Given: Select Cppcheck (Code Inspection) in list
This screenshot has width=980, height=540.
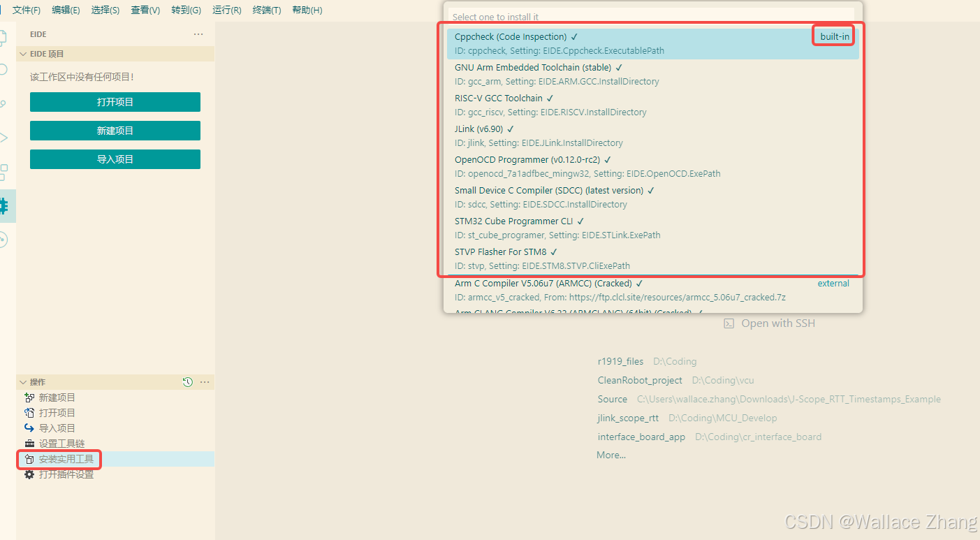Looking at the screenshot, I should pyautogui.click(x=653, y=43).
